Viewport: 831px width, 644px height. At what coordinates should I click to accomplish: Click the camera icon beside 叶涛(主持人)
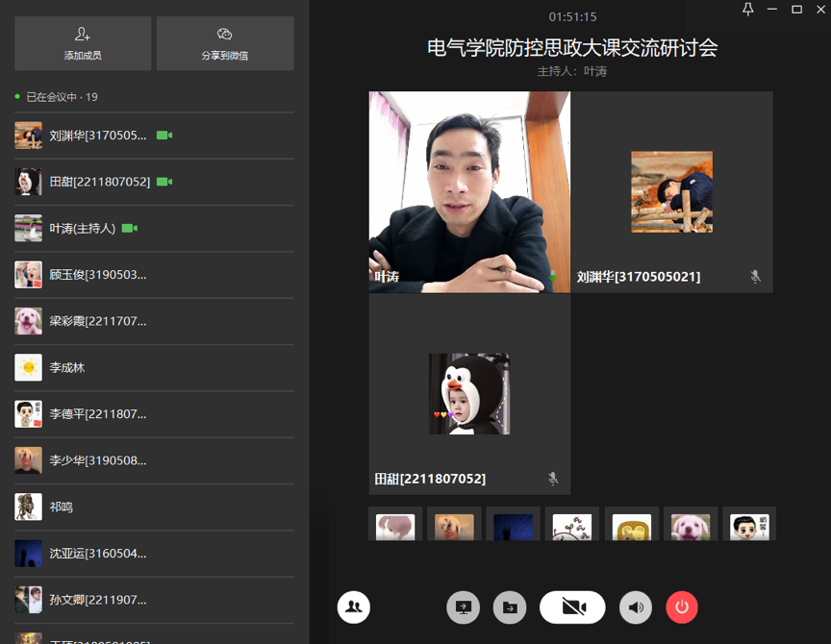(130, 228)
